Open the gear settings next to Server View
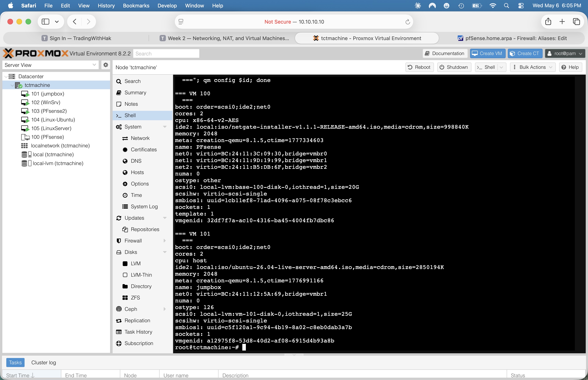 click(x=106, y=65)
